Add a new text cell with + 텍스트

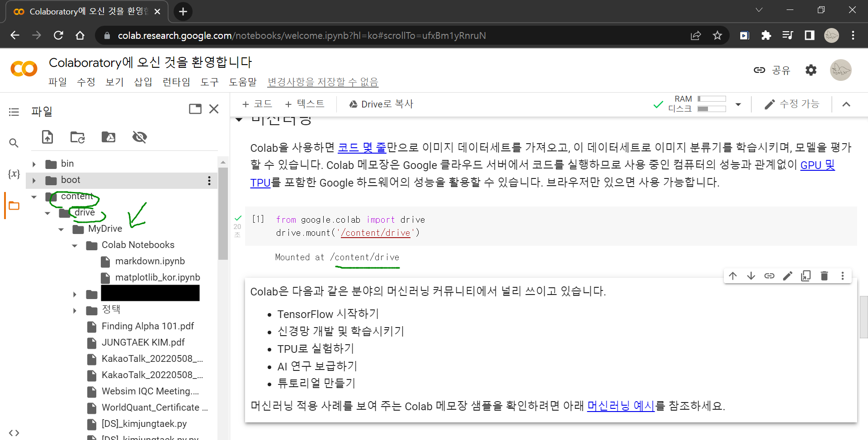coord(305,104)
